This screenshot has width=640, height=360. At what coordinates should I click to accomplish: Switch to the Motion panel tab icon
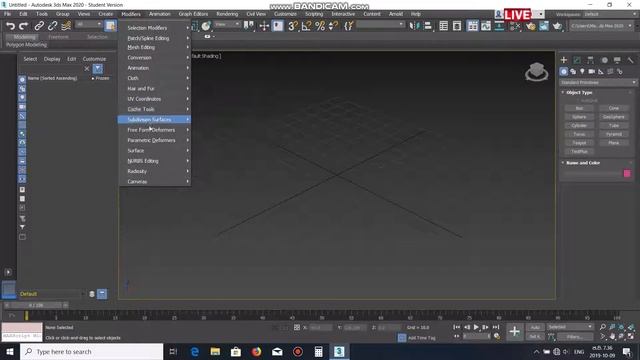coord(604,60)
